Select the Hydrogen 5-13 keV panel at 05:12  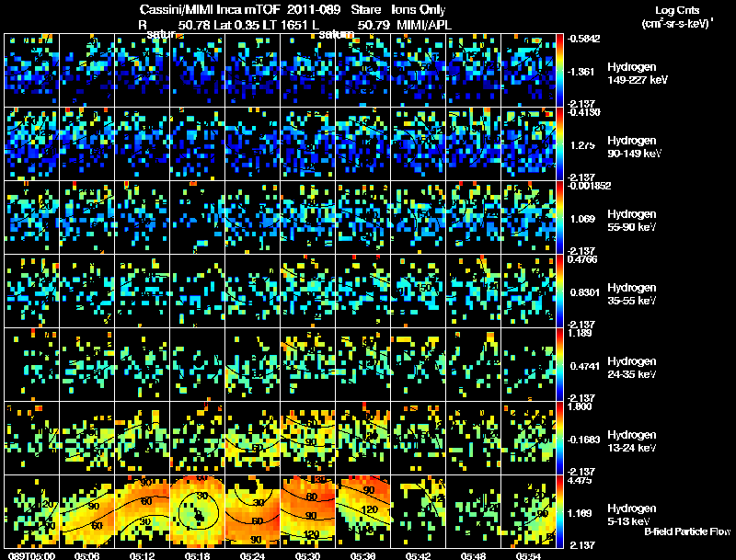click(x=143, y=511)
